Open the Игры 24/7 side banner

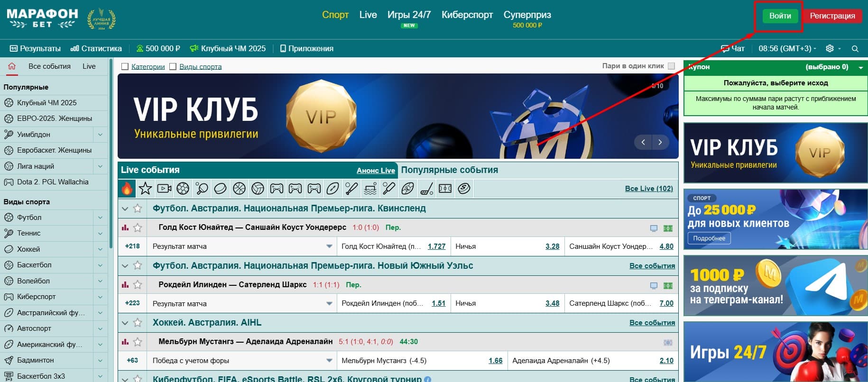point(776,352)
